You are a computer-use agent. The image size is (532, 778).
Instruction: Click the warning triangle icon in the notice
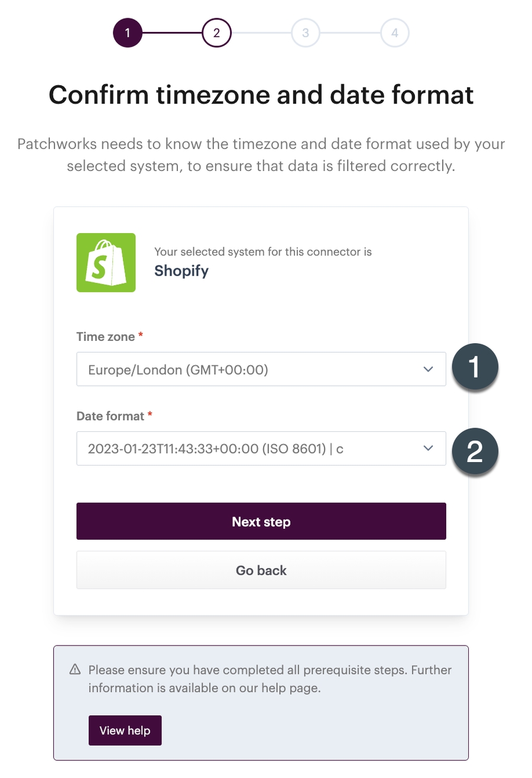74,670
